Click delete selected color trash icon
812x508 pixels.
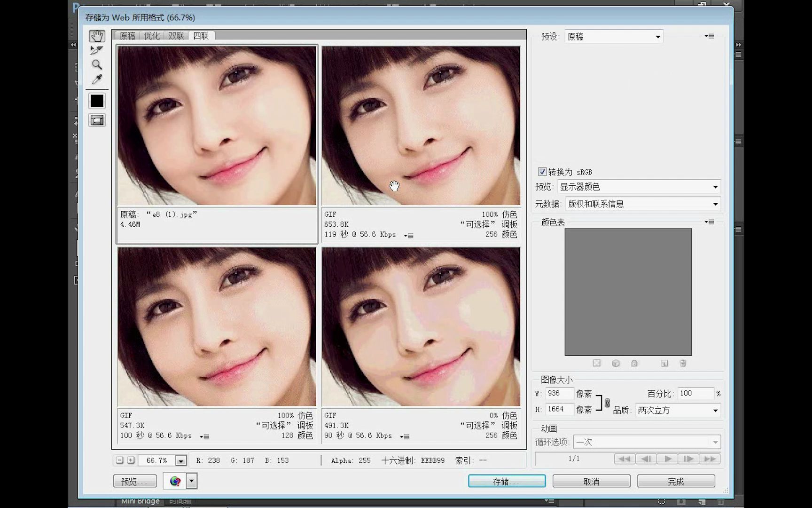(x=683, y=363)
